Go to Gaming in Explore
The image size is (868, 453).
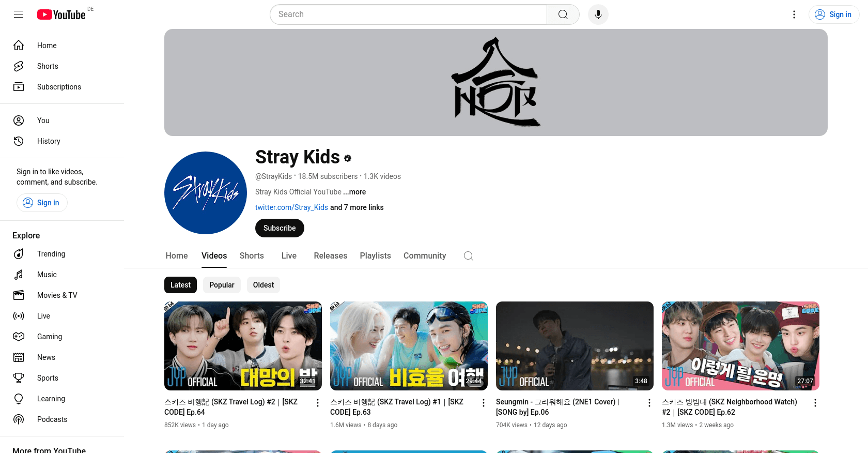(49, 337)
